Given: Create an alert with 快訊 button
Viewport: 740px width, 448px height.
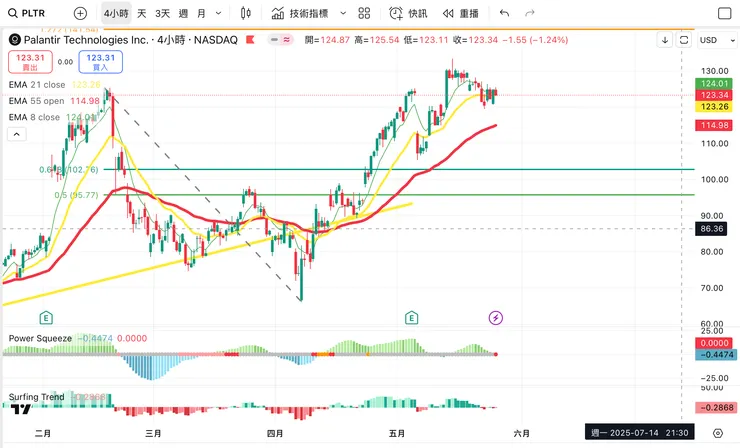Looking at the screenshot, I should [408, 13].
